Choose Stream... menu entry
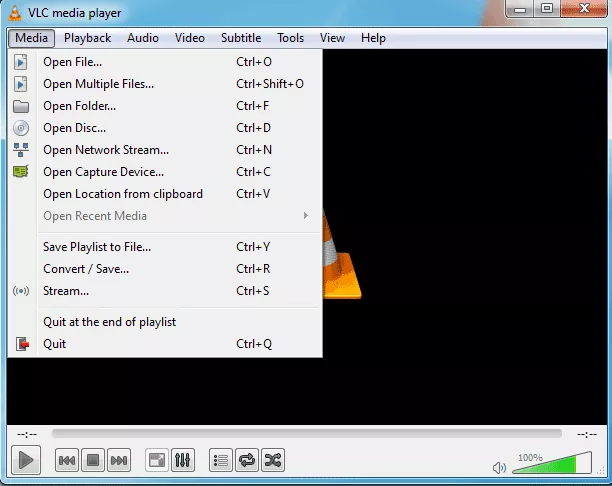This screenshot has height=486, width=612. coord(165,291)
